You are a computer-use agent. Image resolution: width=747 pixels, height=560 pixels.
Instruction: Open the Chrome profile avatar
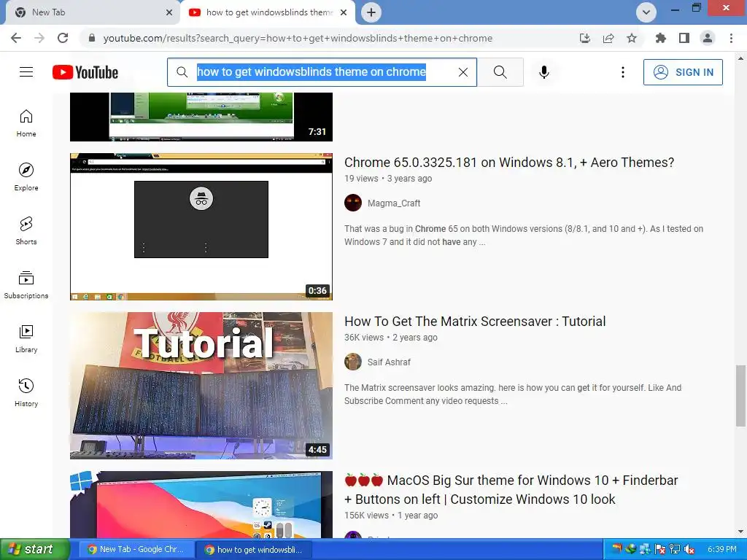708,38
